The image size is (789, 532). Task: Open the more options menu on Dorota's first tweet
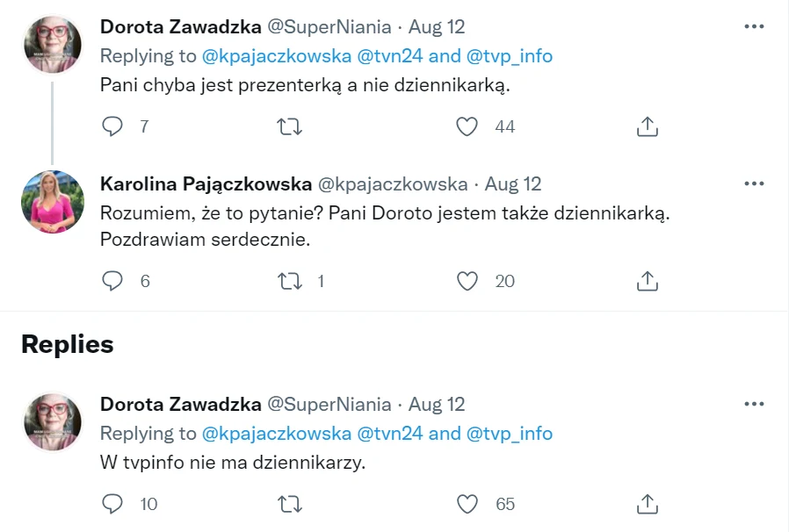pos(753,26)
